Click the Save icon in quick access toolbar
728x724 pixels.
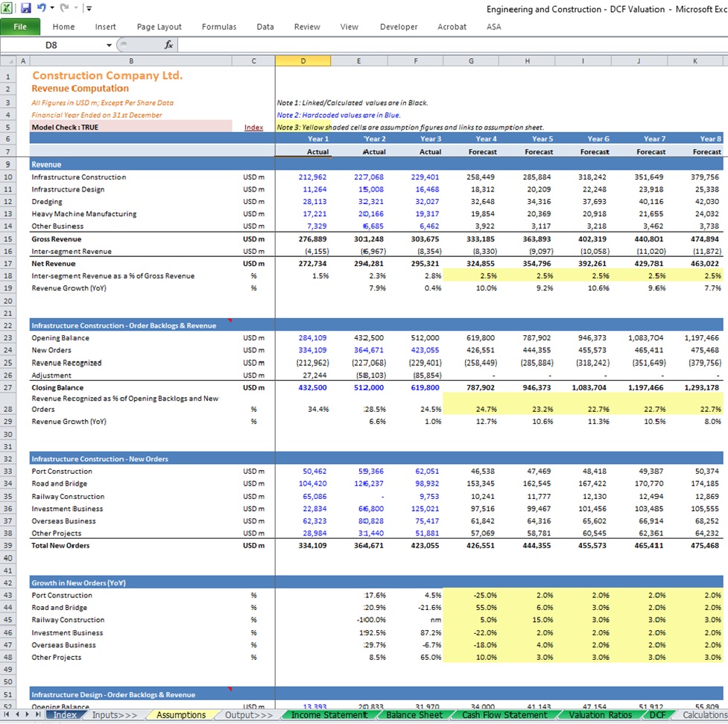[25, 8]
